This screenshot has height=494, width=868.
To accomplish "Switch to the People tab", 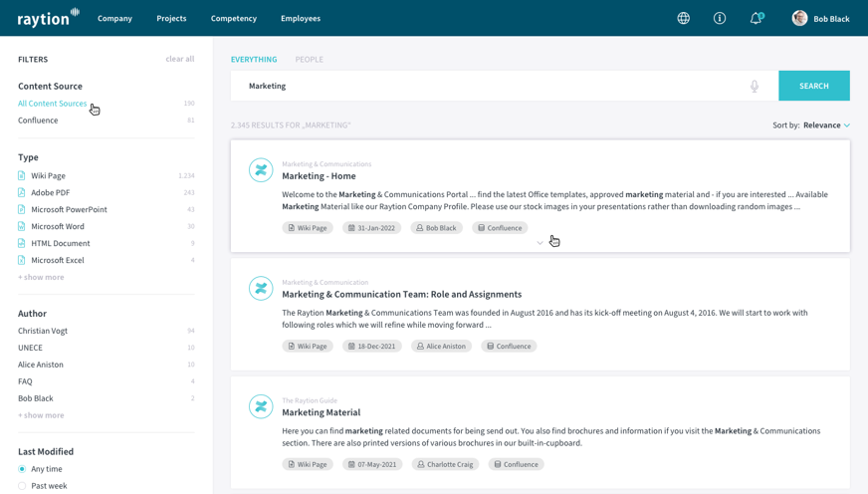I will click(x=309, y=60).
